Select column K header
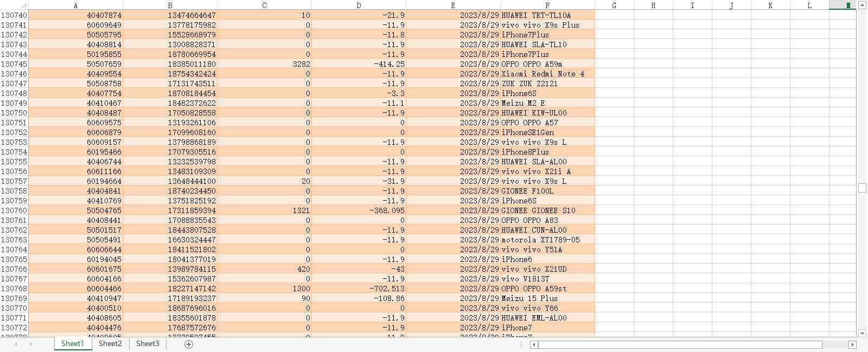The height and width of the screenshot is (352, 868). pyautogui.click(x=770, y=5)
